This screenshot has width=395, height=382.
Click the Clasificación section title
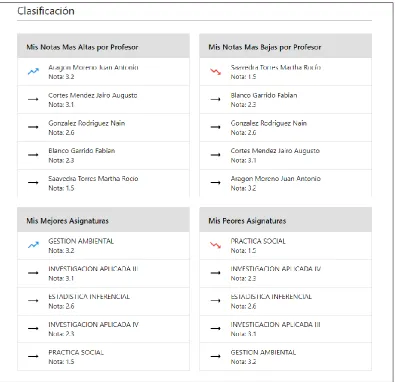point(46,11)
